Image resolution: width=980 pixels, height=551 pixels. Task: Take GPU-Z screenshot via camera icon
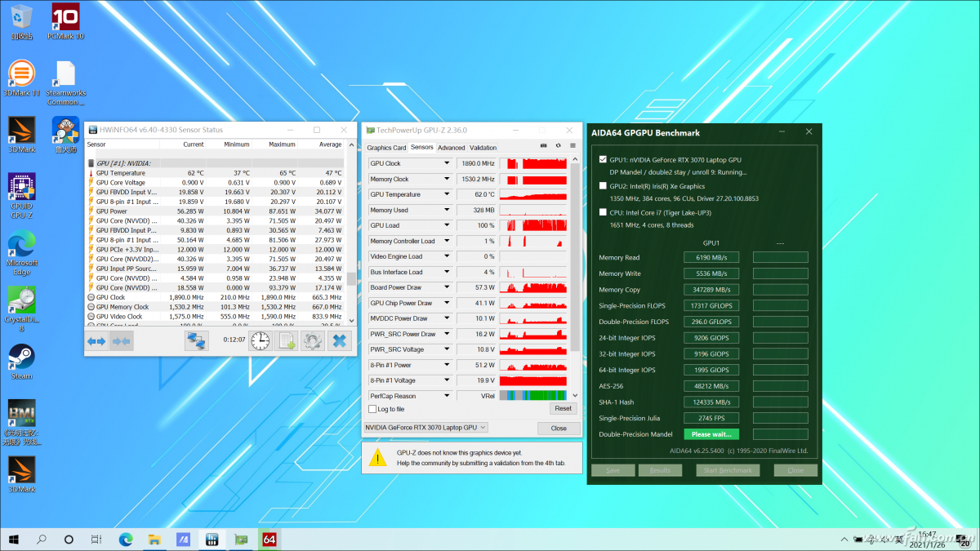544,146
